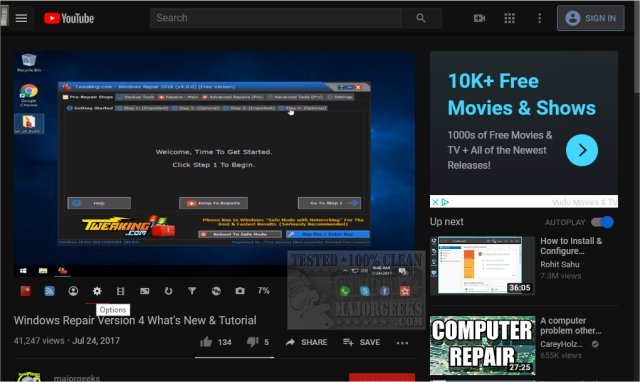Click the camera screenshot icon below the video
The image size is (640, 382).
pyautogui.click(x=240, y=291)
